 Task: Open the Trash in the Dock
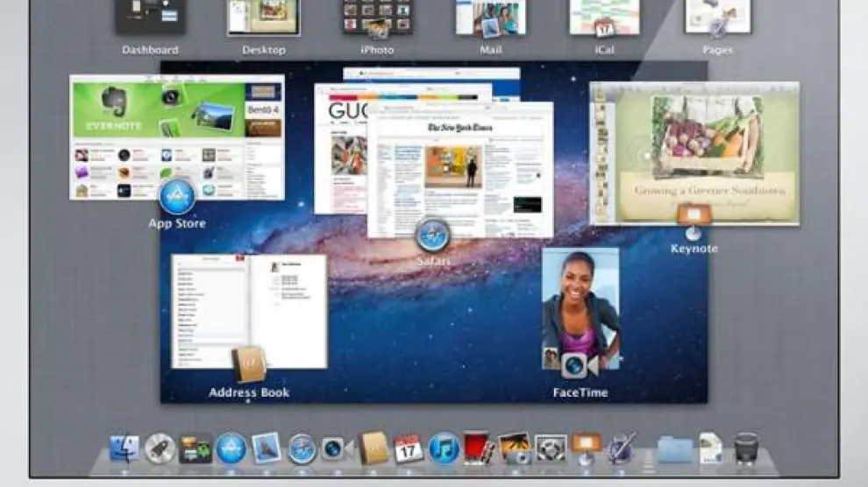pyautogui.click(x=746, y=448)
